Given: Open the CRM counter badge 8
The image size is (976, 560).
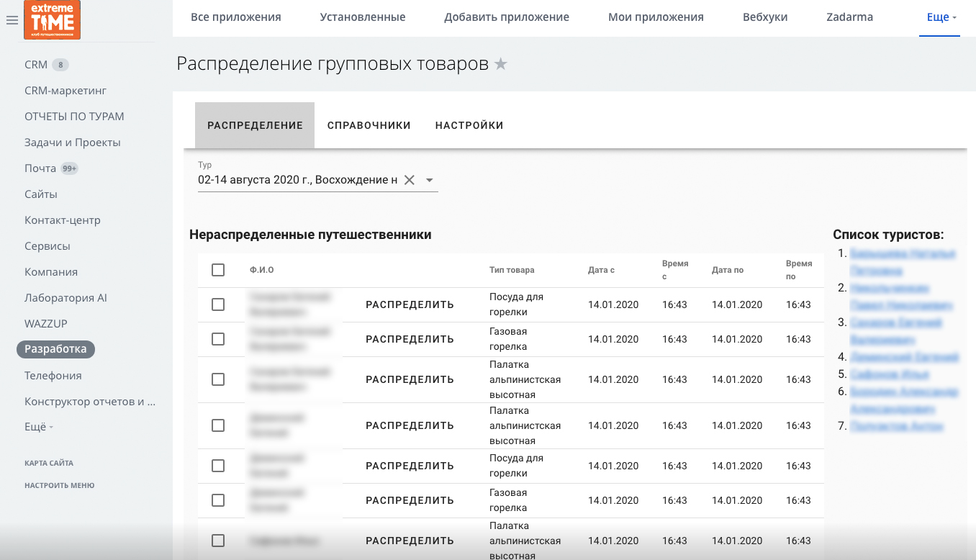Looking at the screenshot, I should click(60, 65).
